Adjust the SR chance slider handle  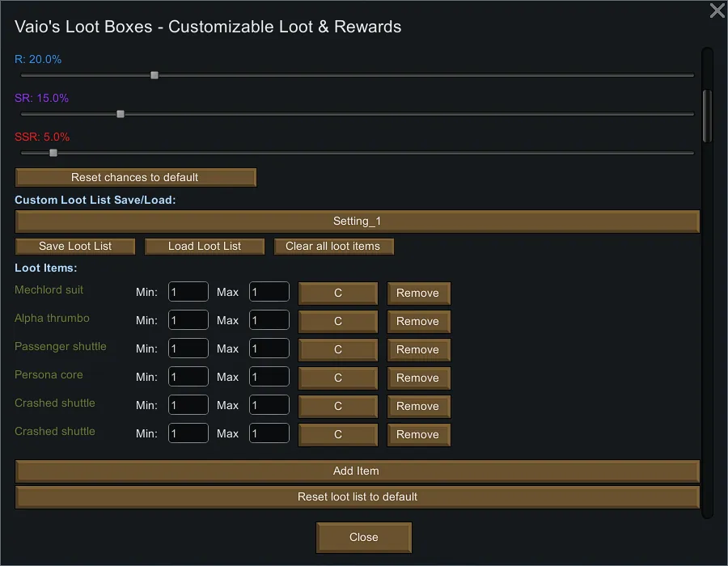pyautogui.click(x=121, y=114)
